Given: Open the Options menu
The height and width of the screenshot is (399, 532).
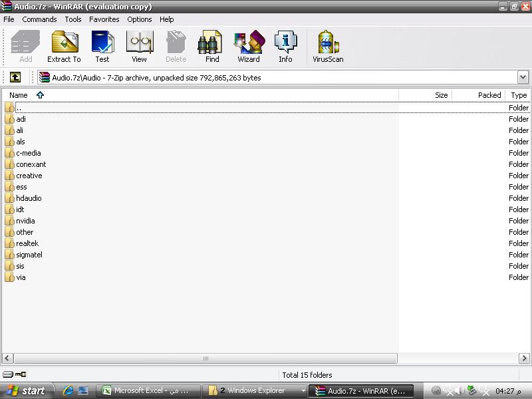Looking at the screenshot, I should (x=140, y=19).
